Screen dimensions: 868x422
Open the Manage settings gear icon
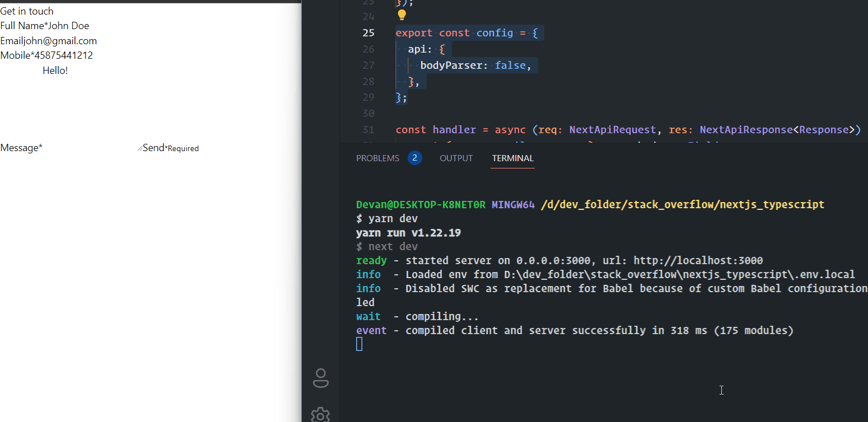(x=320, y=415)
